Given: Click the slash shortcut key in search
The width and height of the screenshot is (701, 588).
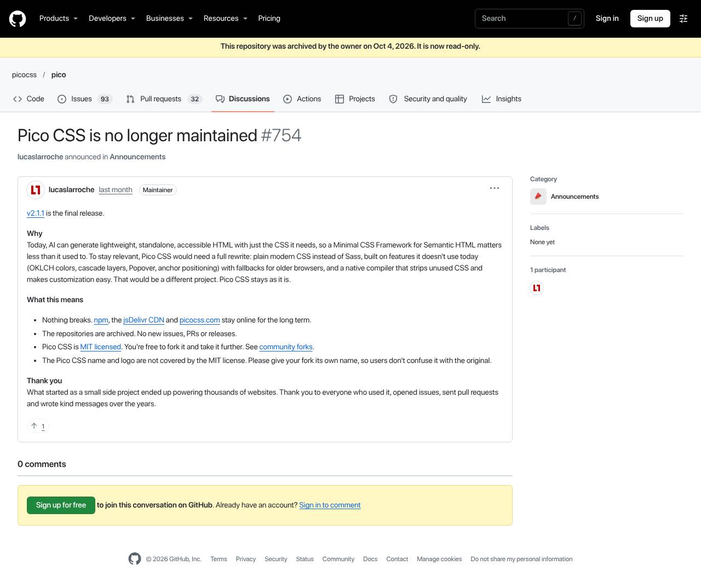Looking at the screenshot, I should (574, 19).
